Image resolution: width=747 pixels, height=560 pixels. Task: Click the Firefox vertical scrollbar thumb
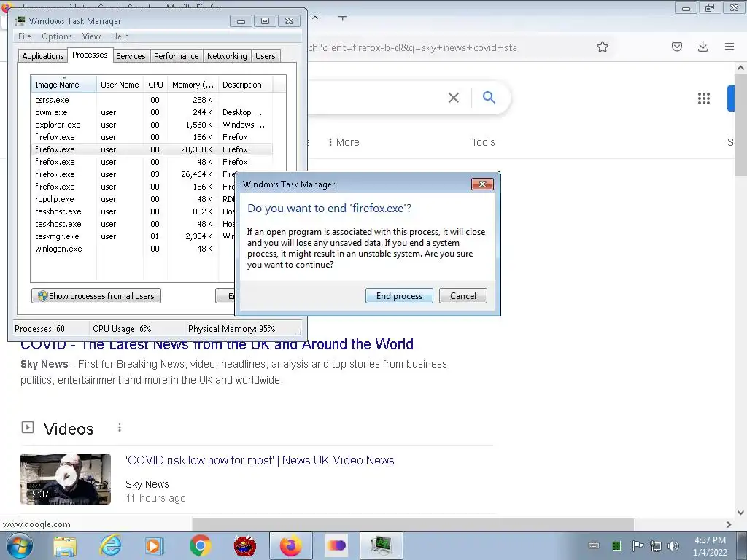740,125
